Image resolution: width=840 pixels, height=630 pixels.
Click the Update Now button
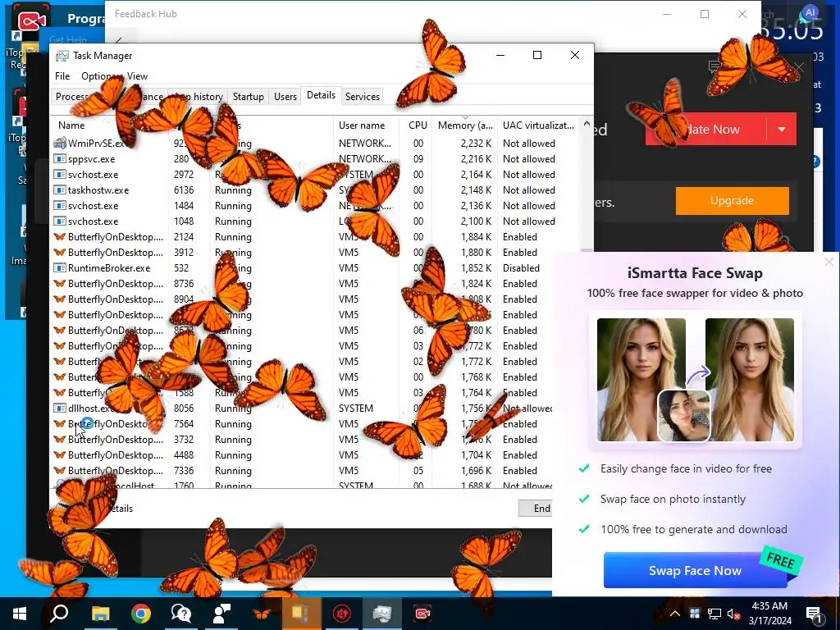click(706, 129)
